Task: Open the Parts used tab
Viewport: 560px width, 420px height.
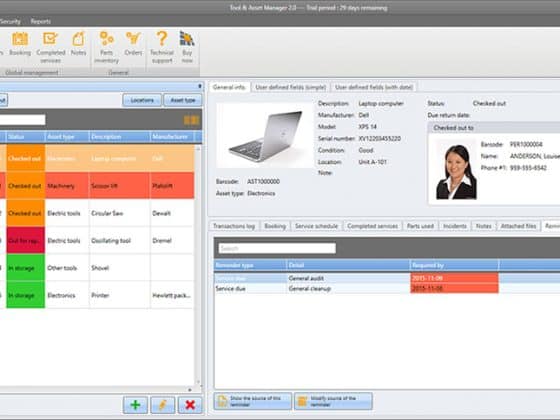Action: click(x=420, y=226)
